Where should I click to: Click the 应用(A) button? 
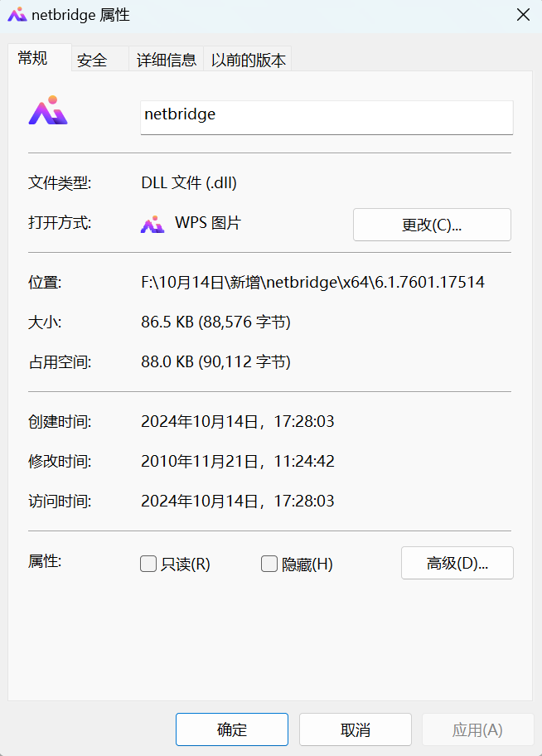click(478, 729)
